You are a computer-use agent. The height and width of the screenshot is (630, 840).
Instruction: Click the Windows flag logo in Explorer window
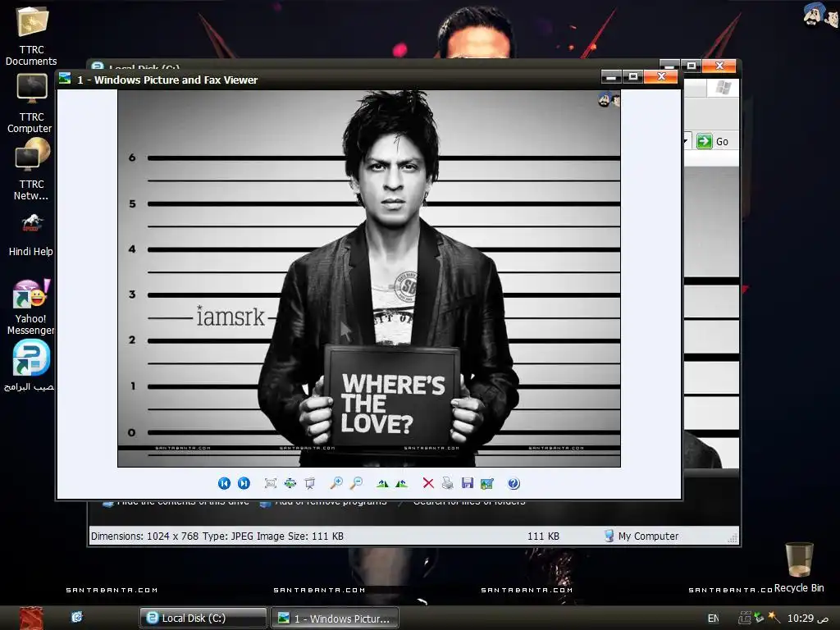pyautogui.click(x=723, y=87)
